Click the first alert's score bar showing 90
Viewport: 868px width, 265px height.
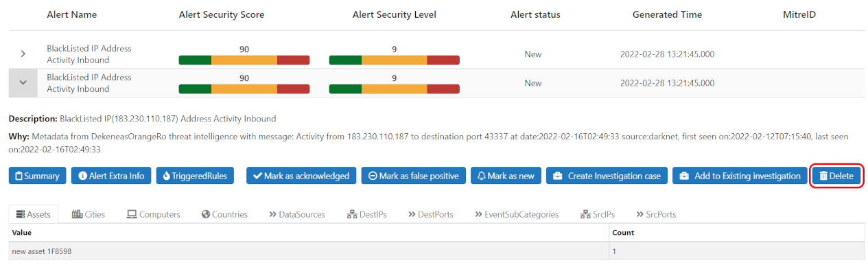coord(244,60)
